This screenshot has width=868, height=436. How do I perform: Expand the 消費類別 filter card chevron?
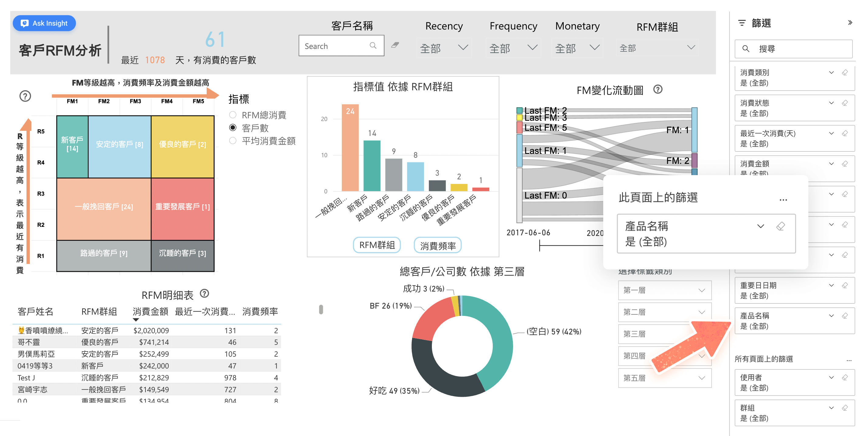(831, 72)
